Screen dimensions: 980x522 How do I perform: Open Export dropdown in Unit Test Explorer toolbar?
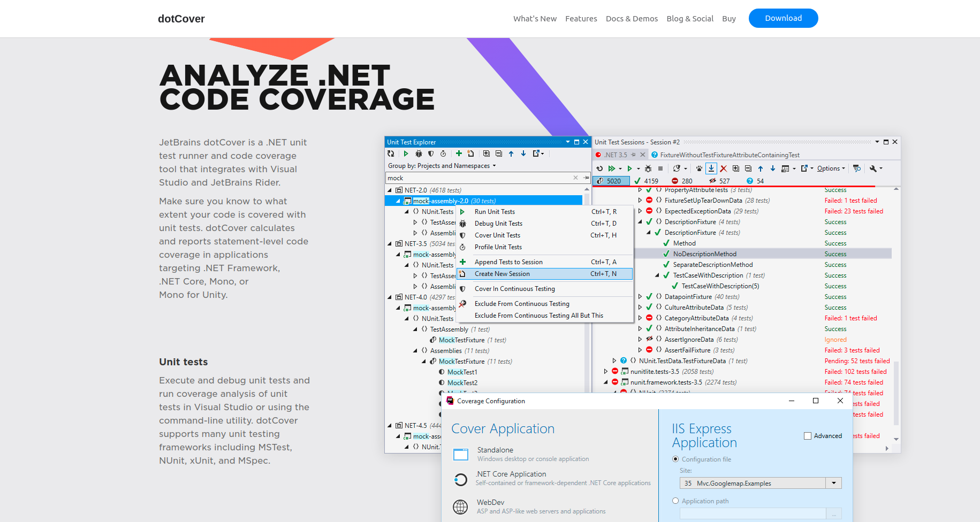point(538,153)
